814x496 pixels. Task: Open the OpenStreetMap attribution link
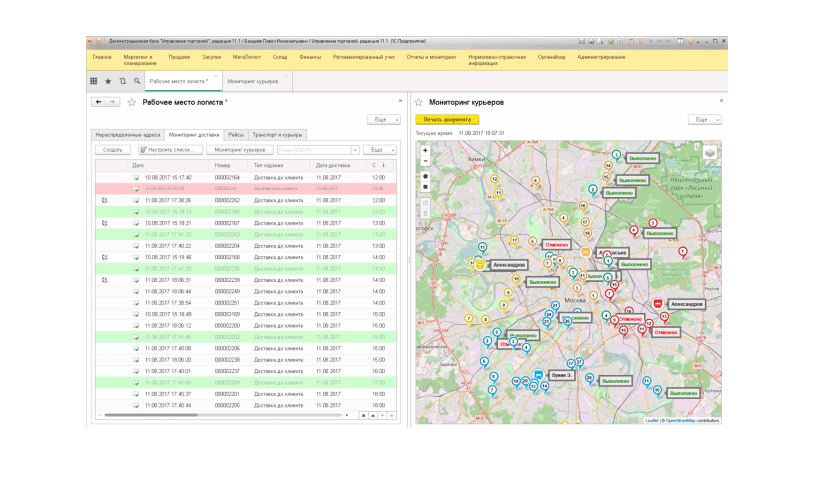(680, 421)
